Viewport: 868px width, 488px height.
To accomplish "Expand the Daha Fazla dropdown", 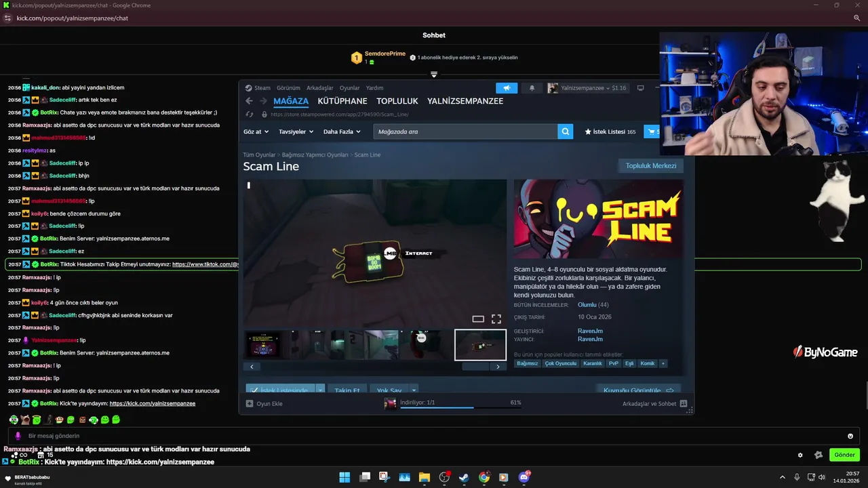I will point(342,131).
